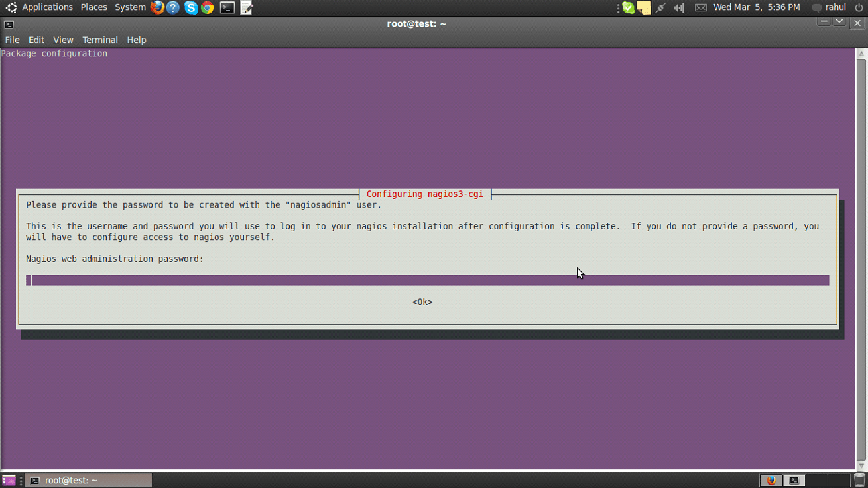Close the terminal window

coord(857,23)
